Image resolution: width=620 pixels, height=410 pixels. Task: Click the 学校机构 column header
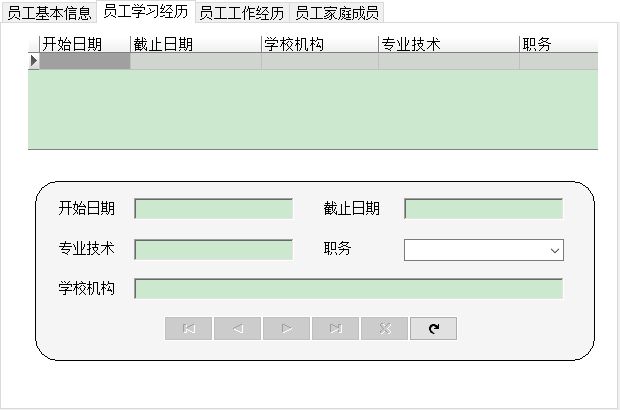[320, 44]
